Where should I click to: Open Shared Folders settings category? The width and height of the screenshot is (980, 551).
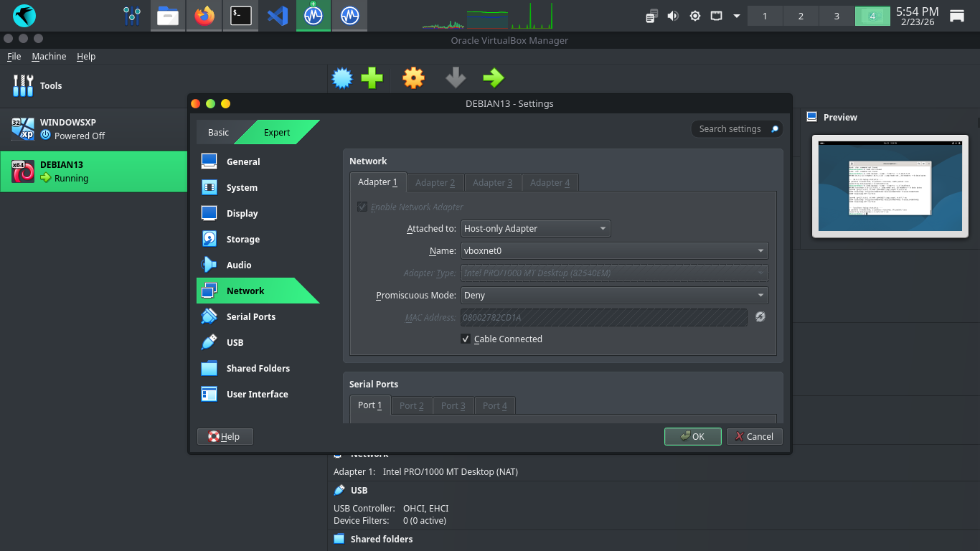(x=258, y=368)
